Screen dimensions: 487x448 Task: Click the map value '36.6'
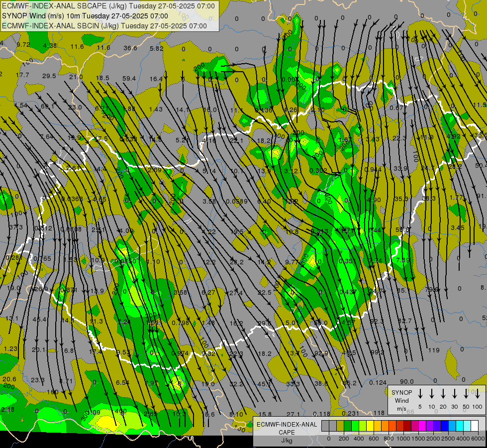(x=130, y=48)
